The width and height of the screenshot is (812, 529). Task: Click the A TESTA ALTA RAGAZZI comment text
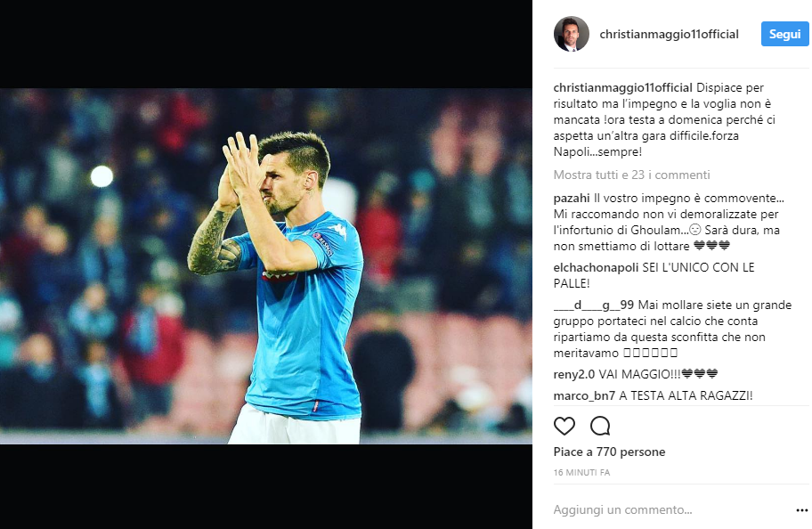(x=686, y=395)
